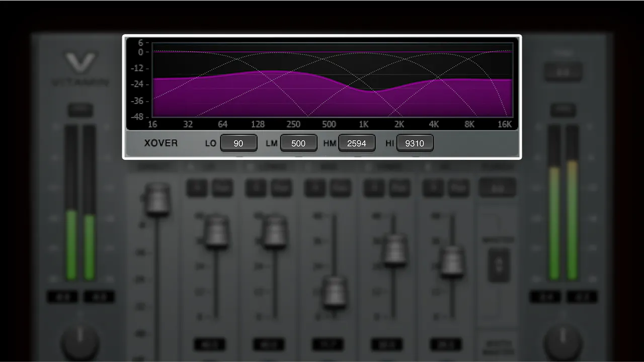
Task: Select the MID band strip label
Action: click(x=328, y=166)
